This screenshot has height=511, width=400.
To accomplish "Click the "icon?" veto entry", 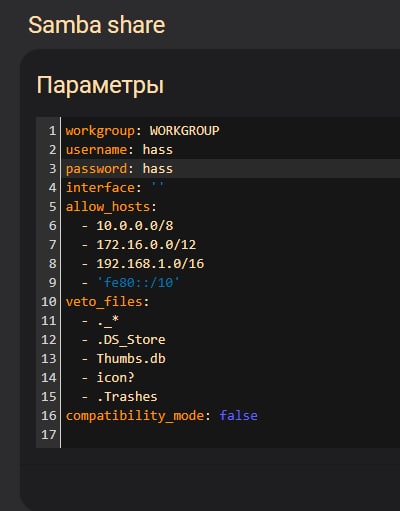I will [x=115, y=378].
